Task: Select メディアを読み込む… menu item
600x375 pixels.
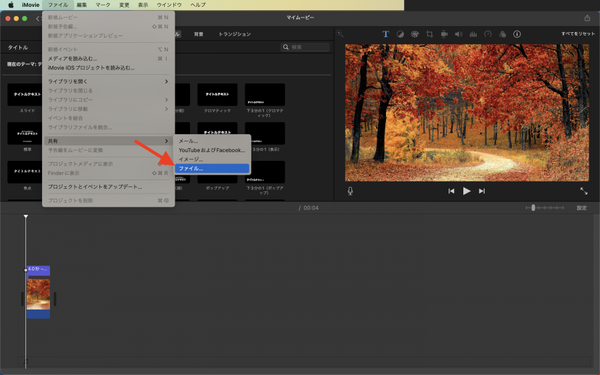Action: coord(108,59)
